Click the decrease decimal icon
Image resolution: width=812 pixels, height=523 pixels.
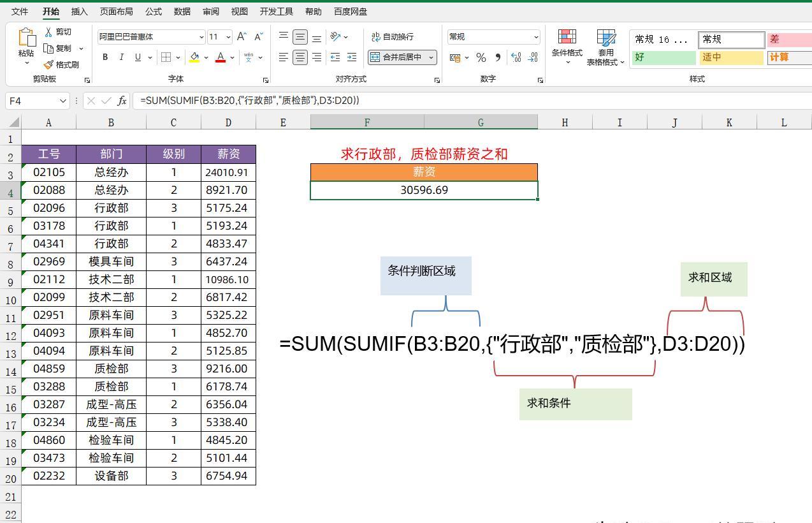533,57
